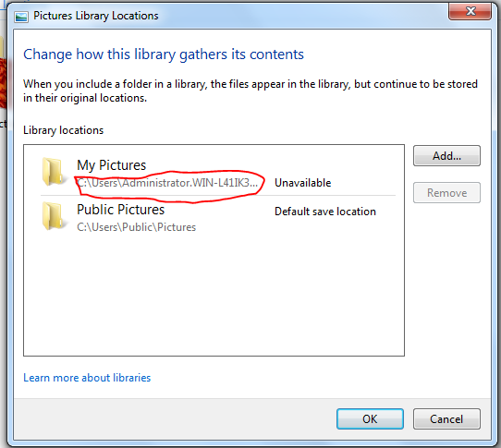Close the Pictures Library Locations dialog
The image size is (501, 448).
coord(470,11)
